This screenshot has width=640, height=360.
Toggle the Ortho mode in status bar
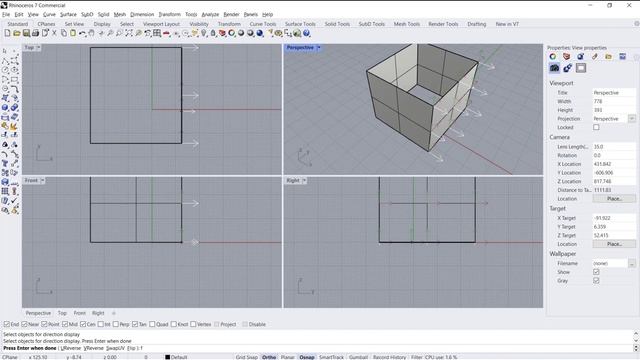tap(269, 357)
